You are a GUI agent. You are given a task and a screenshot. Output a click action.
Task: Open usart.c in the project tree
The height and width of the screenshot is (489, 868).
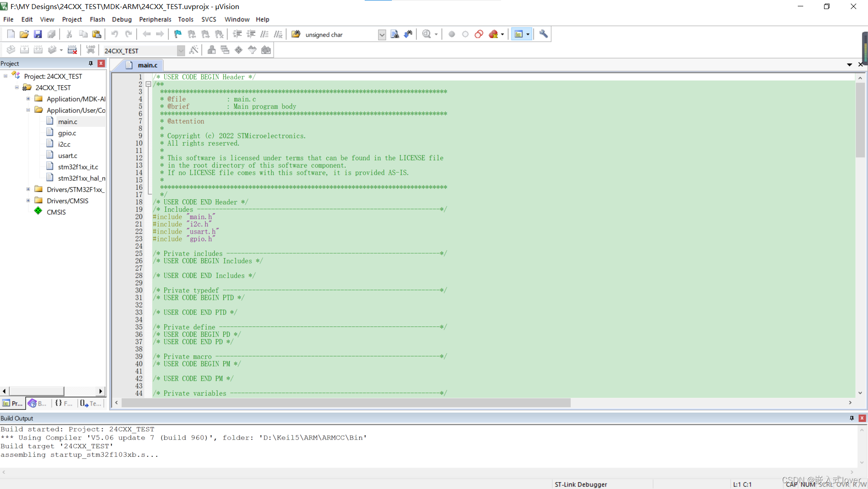(68, 155)
